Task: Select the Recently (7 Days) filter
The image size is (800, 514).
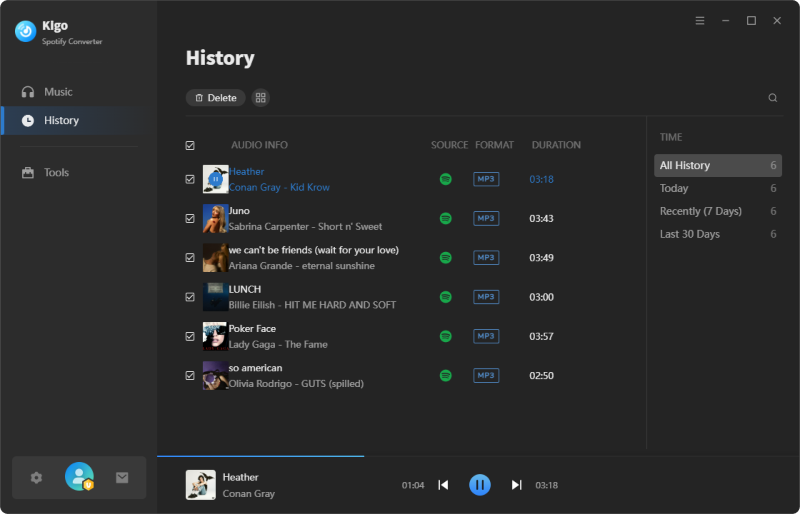Action: point(718,211)
